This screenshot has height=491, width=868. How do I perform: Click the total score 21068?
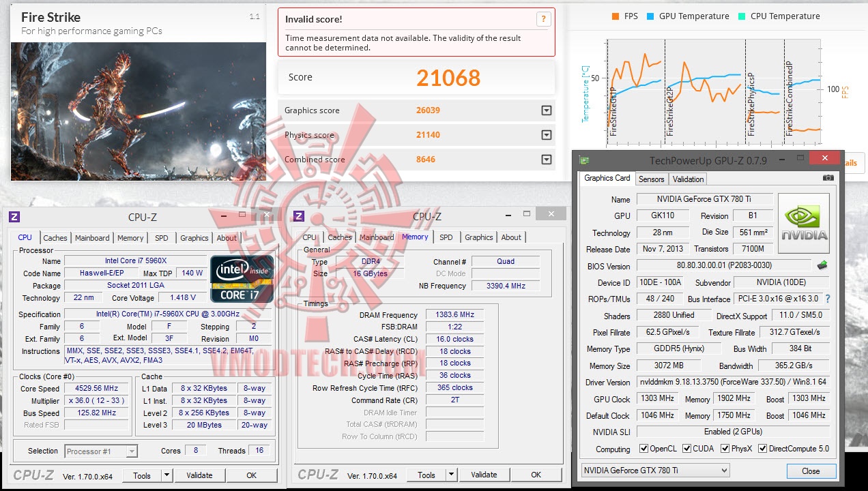tap(448, 78)
